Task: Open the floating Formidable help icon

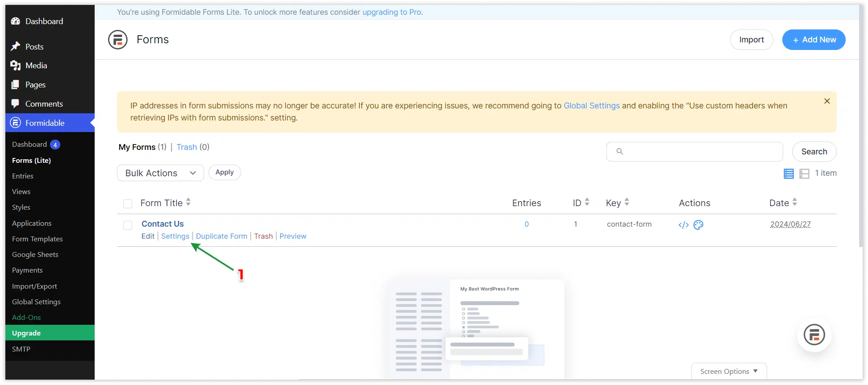Action: pos(814,335)
